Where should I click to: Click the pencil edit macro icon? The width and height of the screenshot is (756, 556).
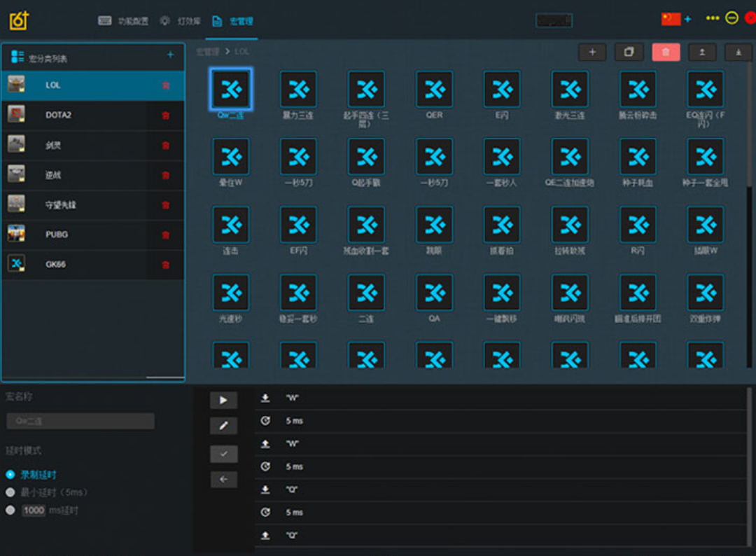223,426
